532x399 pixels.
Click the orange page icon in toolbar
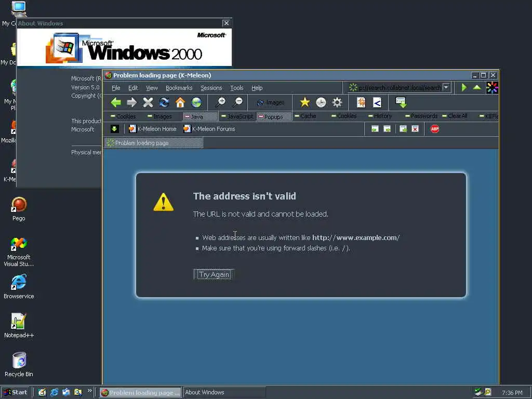coord(362,102)
